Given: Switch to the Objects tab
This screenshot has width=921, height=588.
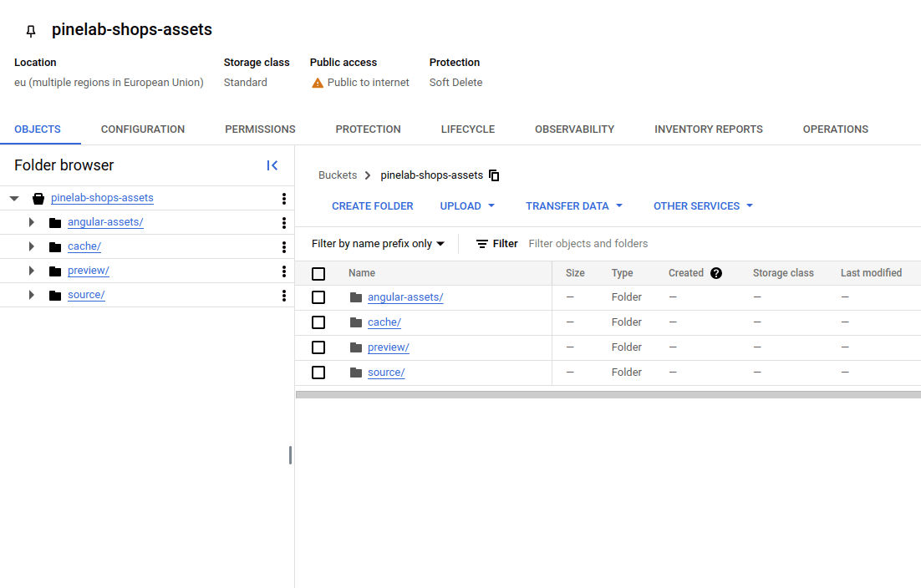Looking at the screenshot, I should [x=38, y=129].
